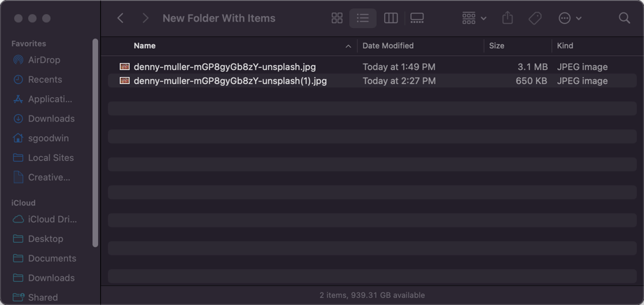
Task: Select the denny-muller unsplash(1).jpg file
Action: pos(230,81)
